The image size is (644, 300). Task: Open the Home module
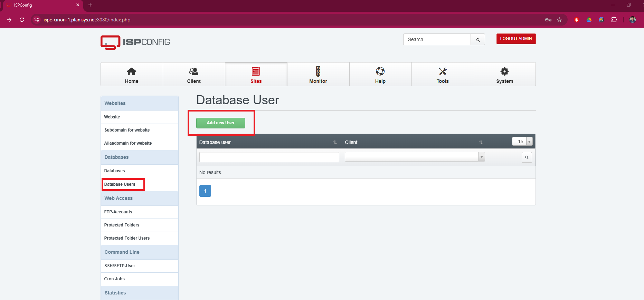(x=132, y=75)
